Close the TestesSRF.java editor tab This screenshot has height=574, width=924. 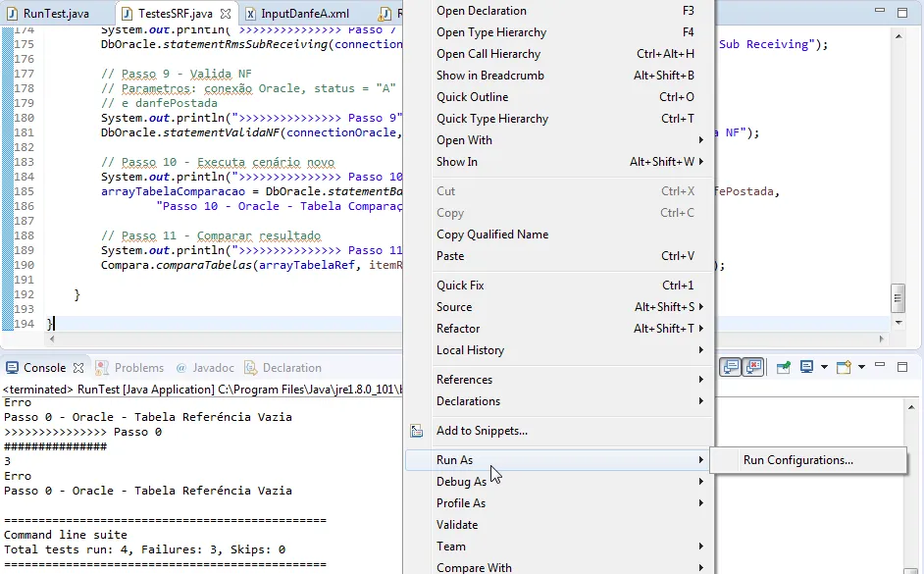227,14
